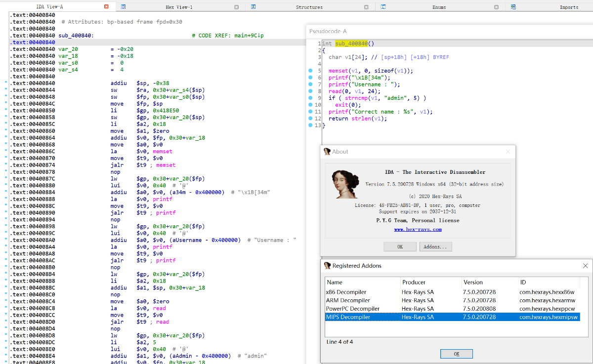Close the Registered Addons dialog
The image size is (593, 364).
click(x=586, y=266)
